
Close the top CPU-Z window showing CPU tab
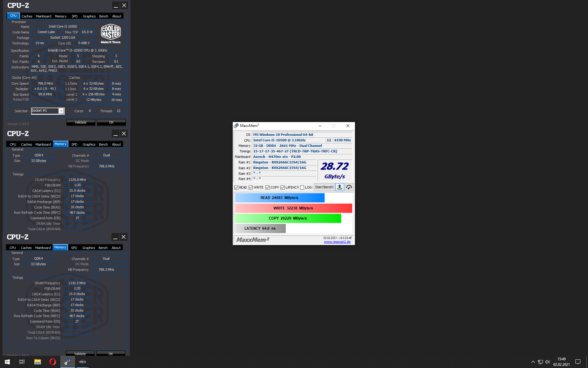pyautogui.click(x=124, y=6)
